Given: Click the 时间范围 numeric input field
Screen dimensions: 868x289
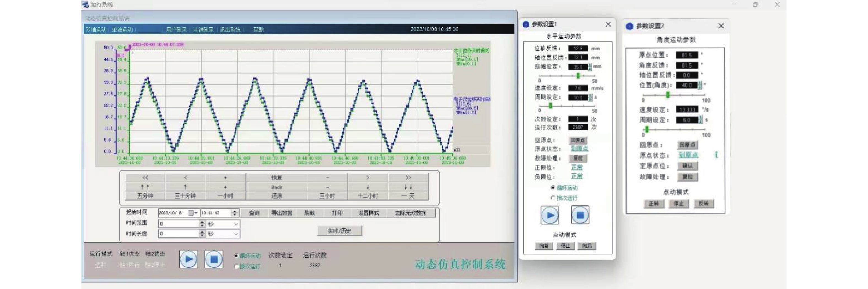Looking at the screenshot, I should 179,224.
